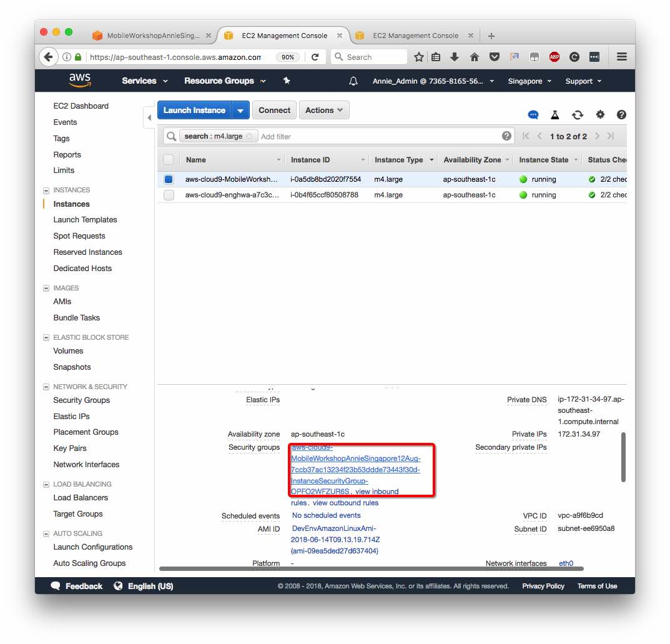Open the Feedback link in the footer
This screenshot has height=644, width=670.
[x=77, y=586]
